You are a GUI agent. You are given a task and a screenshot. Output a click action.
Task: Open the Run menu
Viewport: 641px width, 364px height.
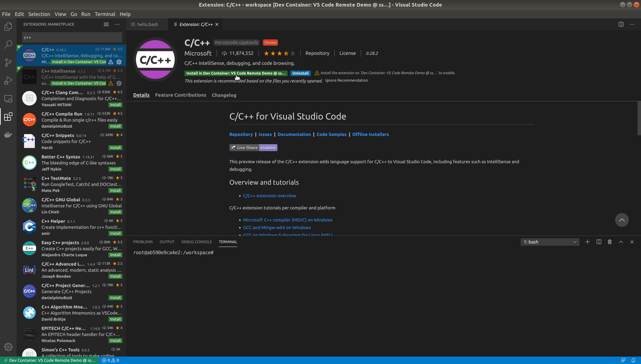[x=86, y=14]
